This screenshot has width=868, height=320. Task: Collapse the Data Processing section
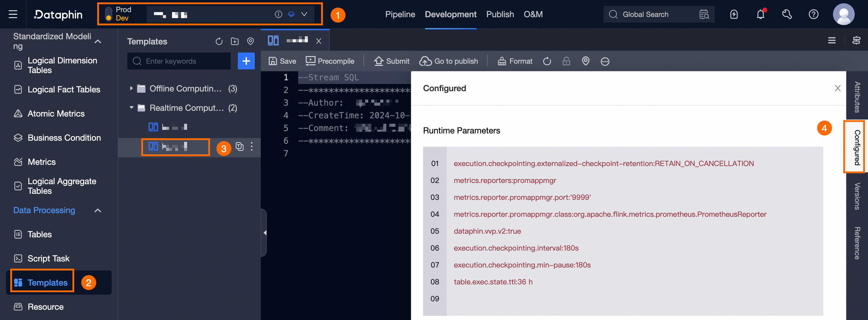click(98, 210)
